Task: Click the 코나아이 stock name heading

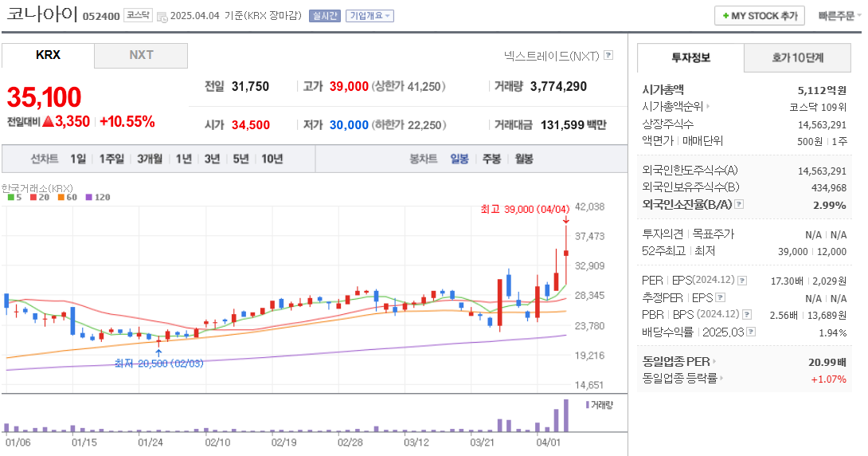Action: (42, 14)
